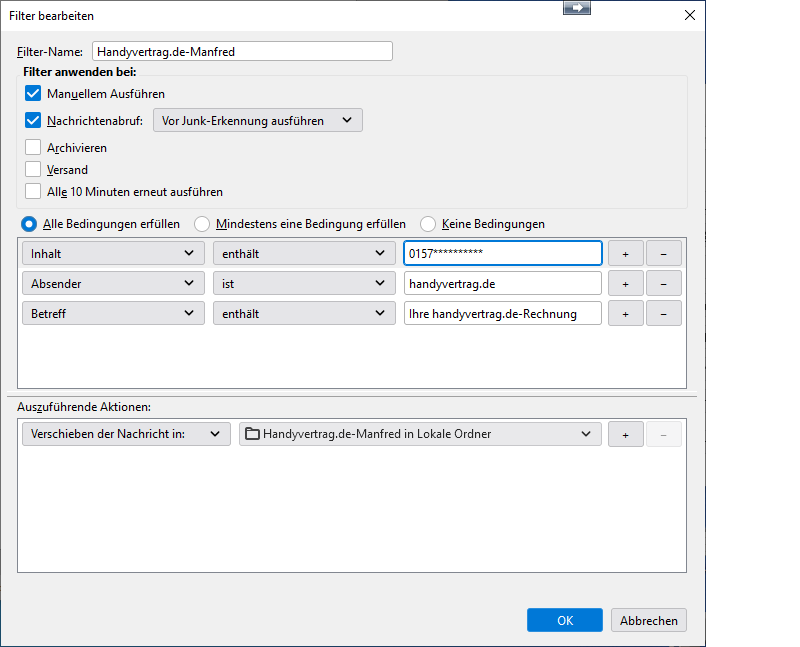The height and width of the screenshot is (647, 800).
Task: Open the Verschieben der Nachricht in action dropdown
Action: point(127,434)
